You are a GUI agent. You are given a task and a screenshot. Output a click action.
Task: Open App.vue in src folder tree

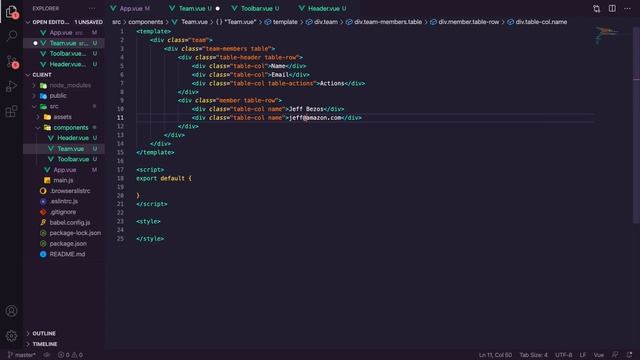(x=64, y=170)
